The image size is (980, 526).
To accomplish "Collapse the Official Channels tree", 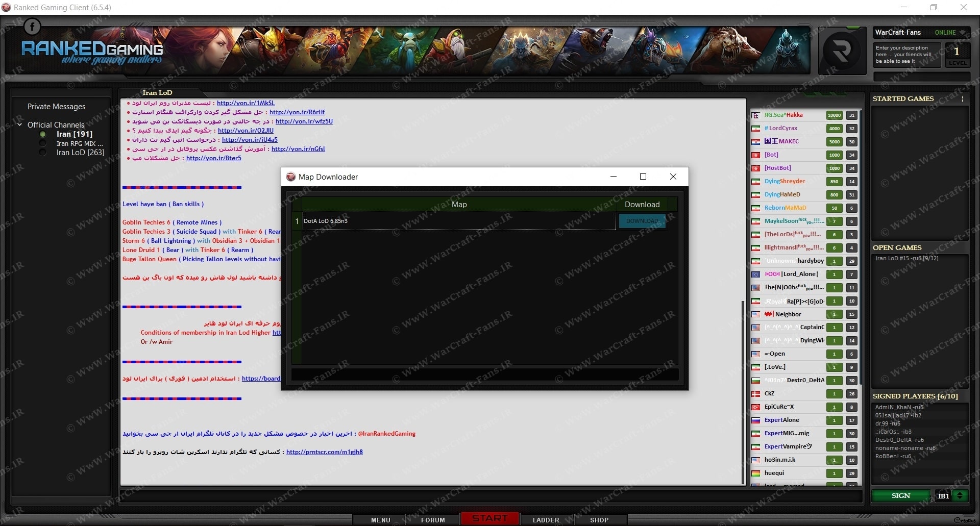I will 20,124.
